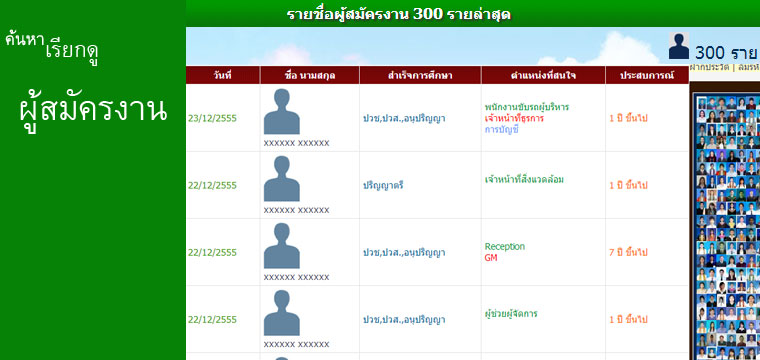
Task: Click the 300 ราย heading text
Action: tap(726, 52)
